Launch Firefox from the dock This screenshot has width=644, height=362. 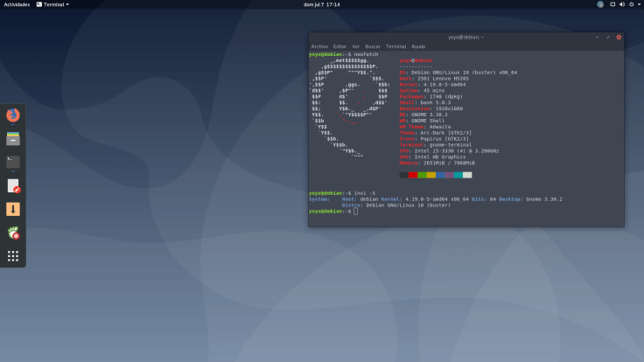12,115
